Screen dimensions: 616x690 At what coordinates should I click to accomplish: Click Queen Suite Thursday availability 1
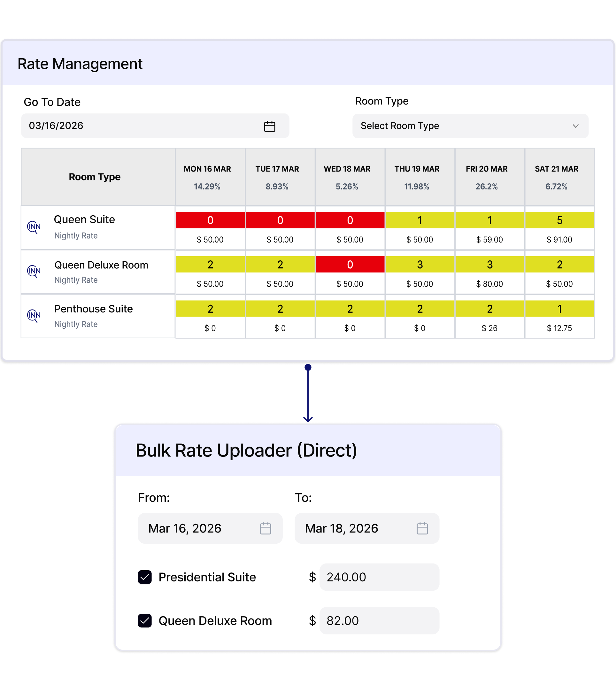click(x=420, y=220)
